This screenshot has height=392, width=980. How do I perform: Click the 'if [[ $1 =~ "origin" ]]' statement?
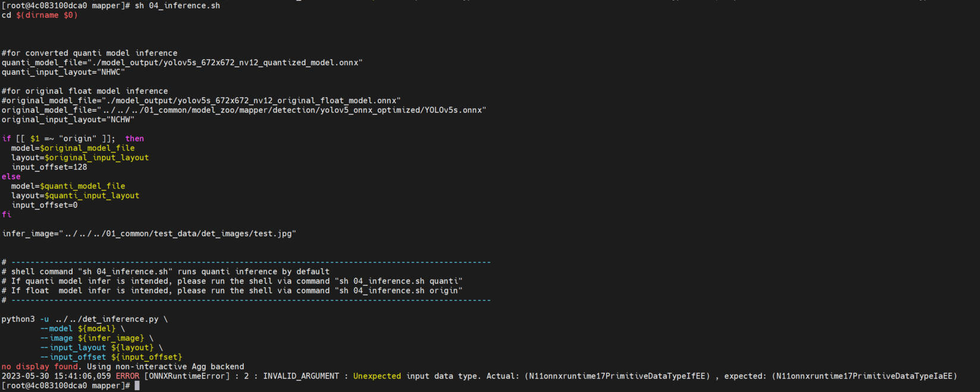pyautogui.click(x=58, y=138)
